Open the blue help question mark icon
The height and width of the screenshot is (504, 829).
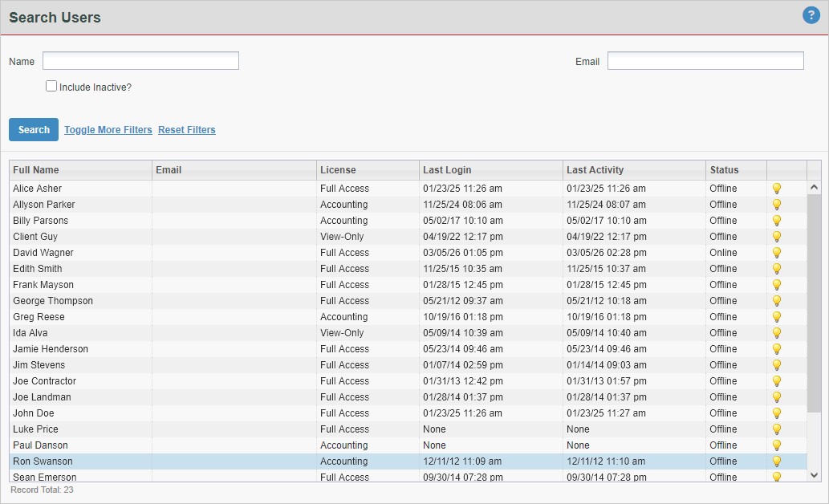[811, 15]
